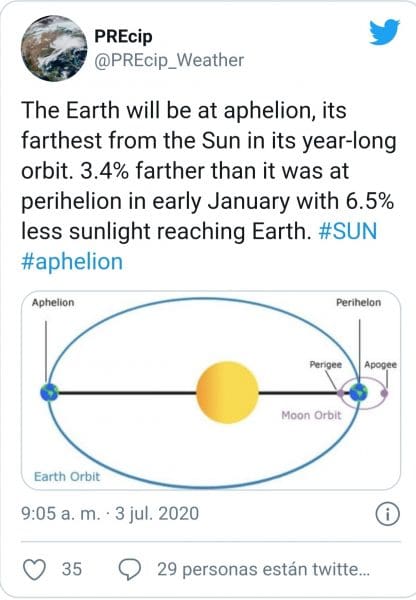Image resolution: width=416 pixels, height=600 pixels.
Task: Click the Twitter bird logo
Action: click(385, 32)
